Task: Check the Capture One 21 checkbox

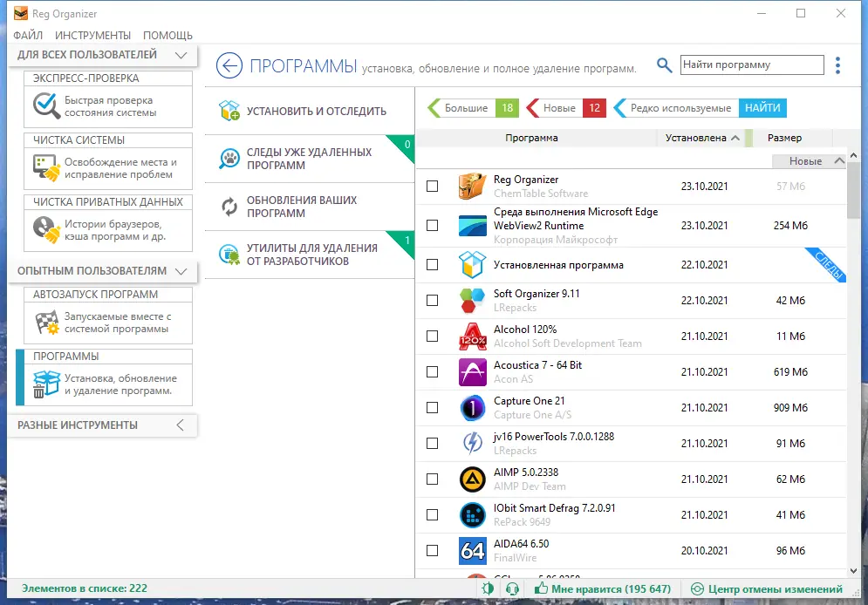Action: [x=433, y=408]
